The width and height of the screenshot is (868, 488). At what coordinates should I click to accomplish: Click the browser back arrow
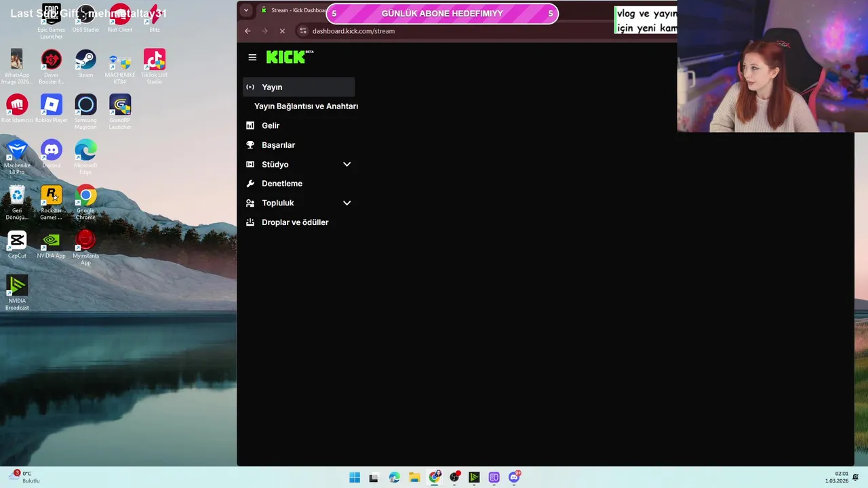click(248, 30)
